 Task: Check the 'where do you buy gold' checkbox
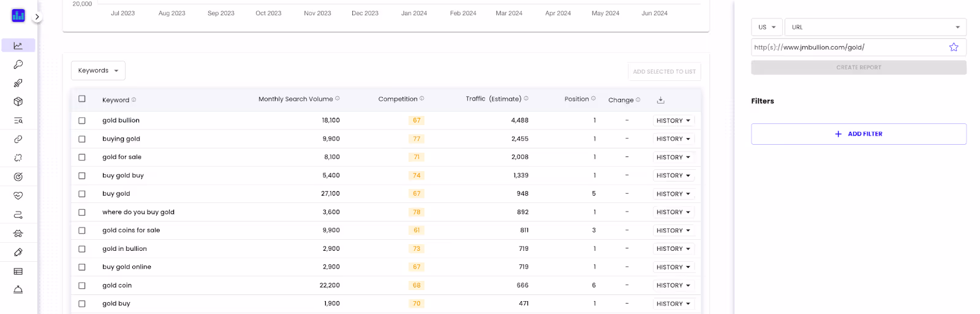[82, 212]
